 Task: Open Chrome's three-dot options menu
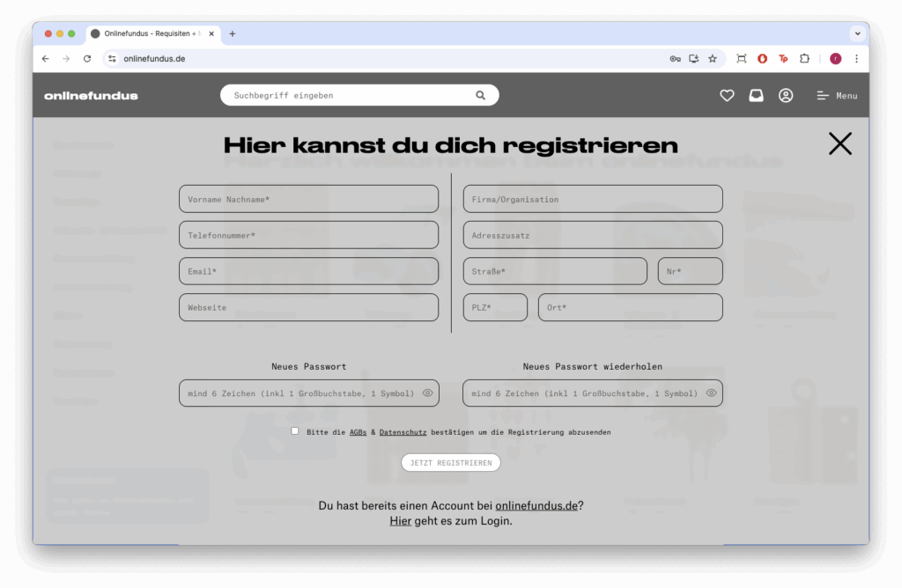(x=856, y=59)
